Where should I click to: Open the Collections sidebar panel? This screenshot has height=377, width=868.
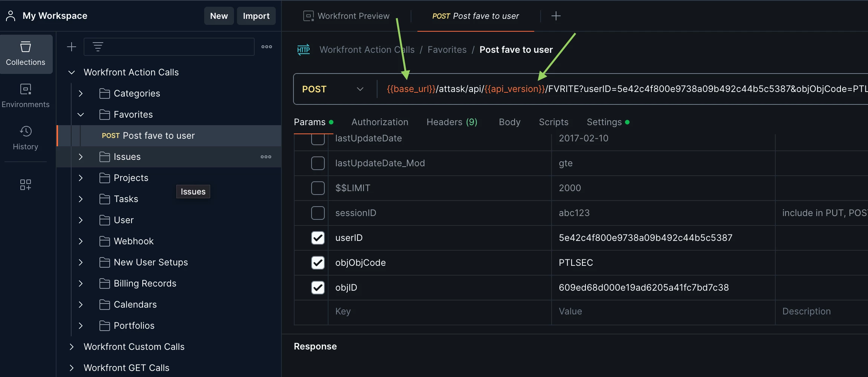pyautogui.click(x=26, y=54)
